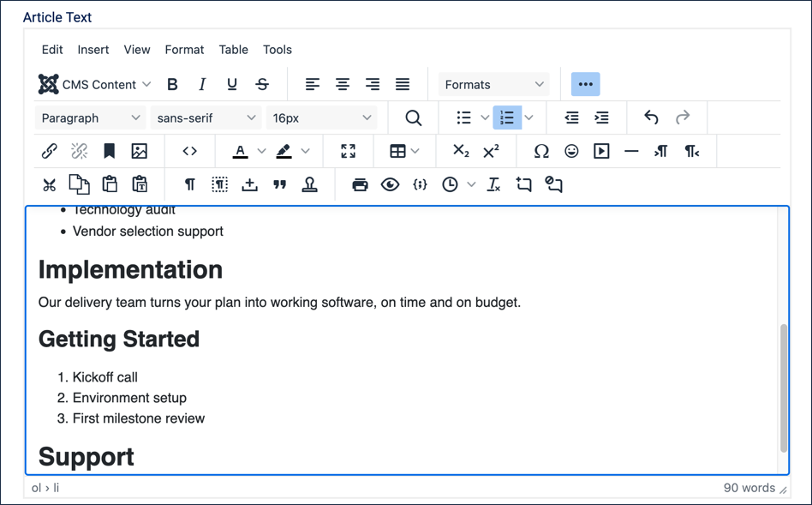This screenshot has width=812, height=505.
Task: Open the Find and replace search icon
Action: [x=413, y=117]
